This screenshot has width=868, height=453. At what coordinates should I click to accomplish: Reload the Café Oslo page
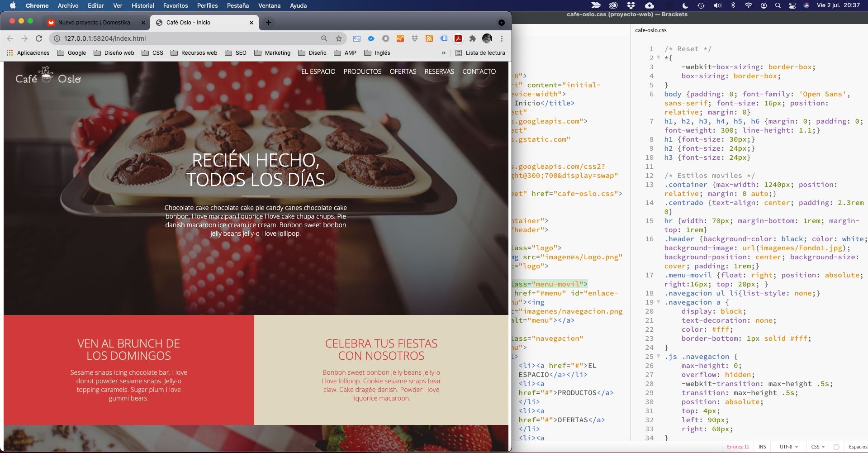(39, 38)
